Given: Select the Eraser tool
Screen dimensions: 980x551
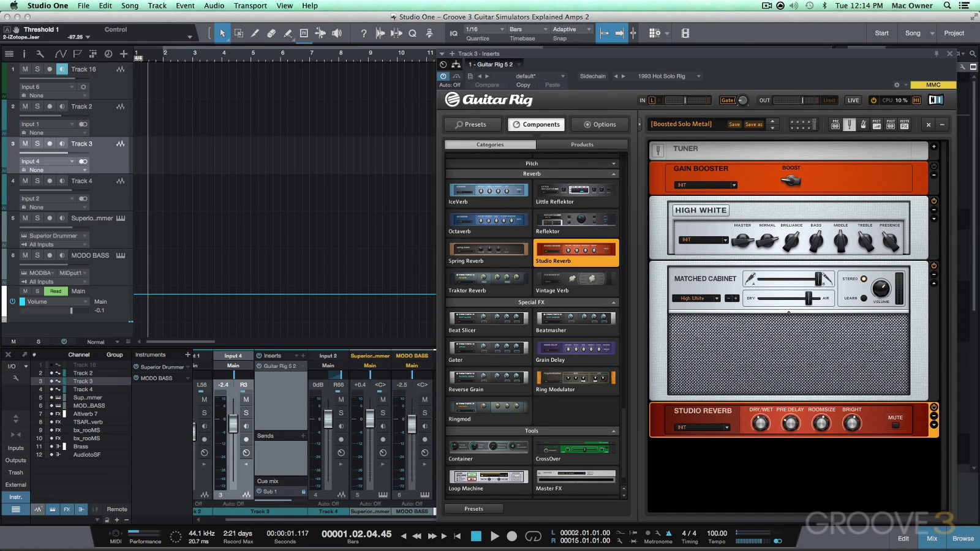Looking at the screenshot, I should coord(271,33).
